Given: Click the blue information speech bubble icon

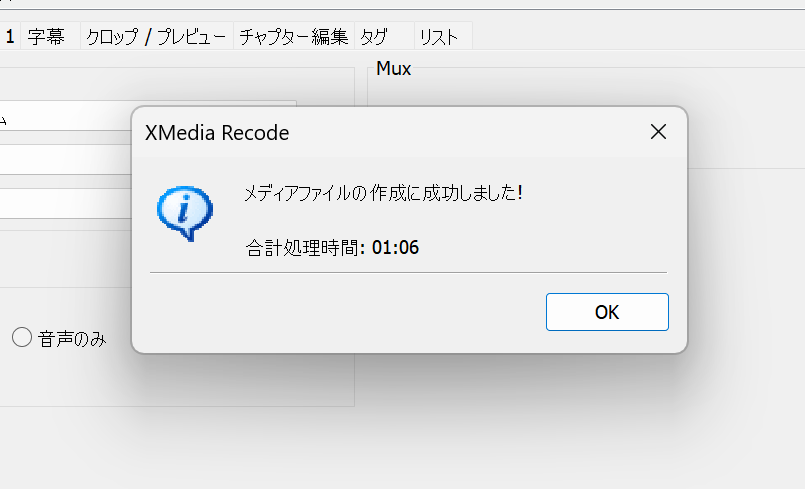Looking at the screenshot, I should [184, 213].
